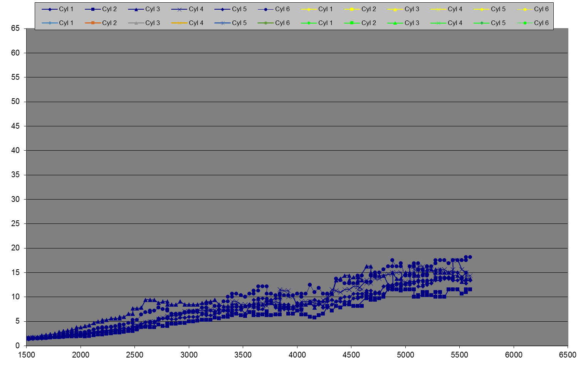The height and width of the screenshot is (371, 588).
Task: Click bright green Cyl 2 square legend entry
Action: [360, 23]
